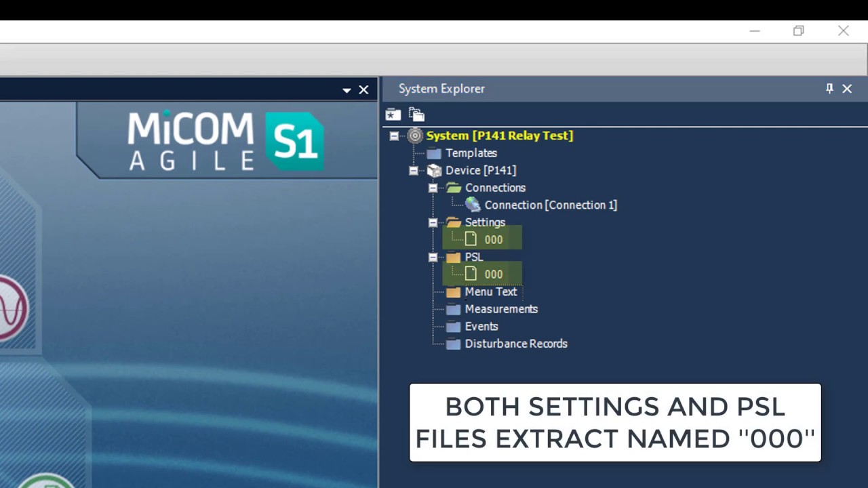Collapse the PSL node

tap(433, 258)
